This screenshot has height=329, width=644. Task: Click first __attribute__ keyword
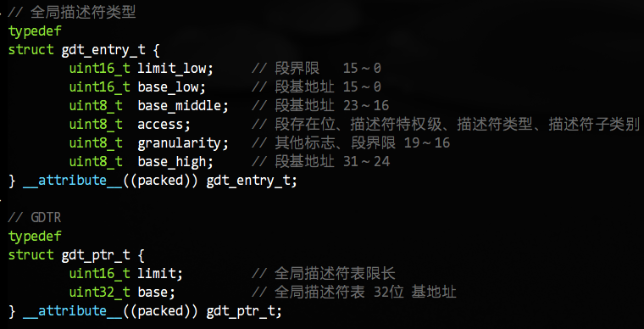[73, 181]
